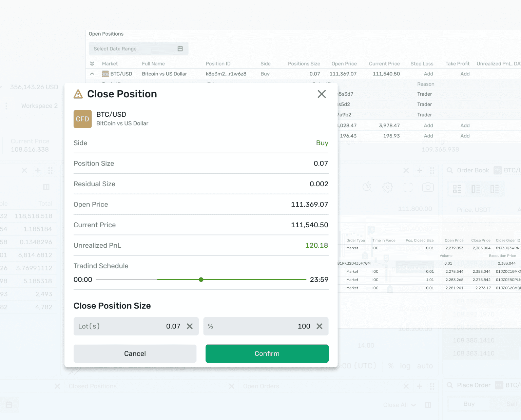Image resolution: width=521 pixels, height=420 pixels.
Task: Click the bottom panel plus icon
Action: pos(420,386)
